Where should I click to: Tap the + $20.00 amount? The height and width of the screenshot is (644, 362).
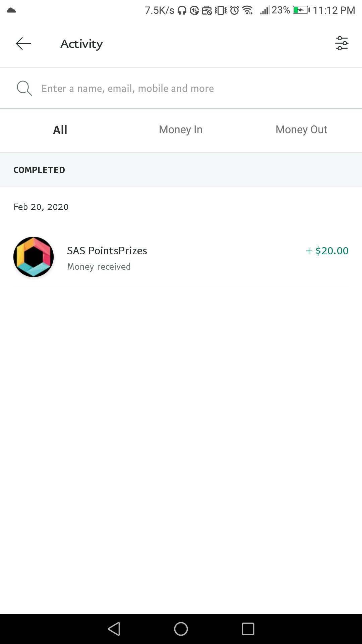point(327,251)
